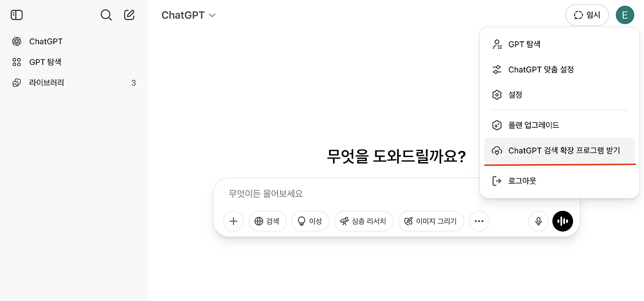Open the account menu via the E avatar
This screenshot has width=644, height=301.
click(625, 15)
